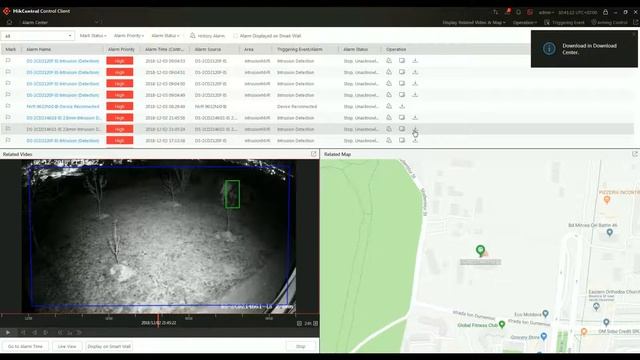Open the filter combo box showing 'All'

coord(38,36)
